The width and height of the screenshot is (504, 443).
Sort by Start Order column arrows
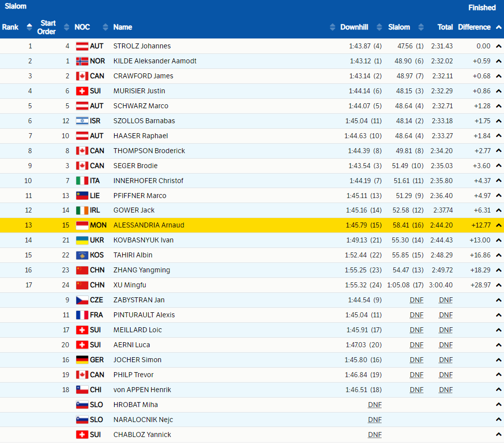pos(65,27)
